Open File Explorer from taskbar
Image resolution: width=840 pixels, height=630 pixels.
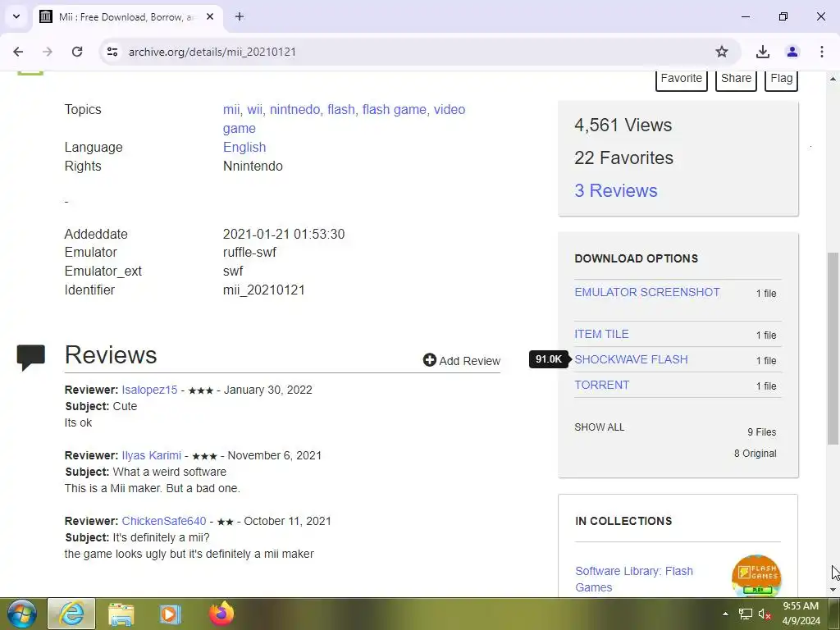[121, 614]
